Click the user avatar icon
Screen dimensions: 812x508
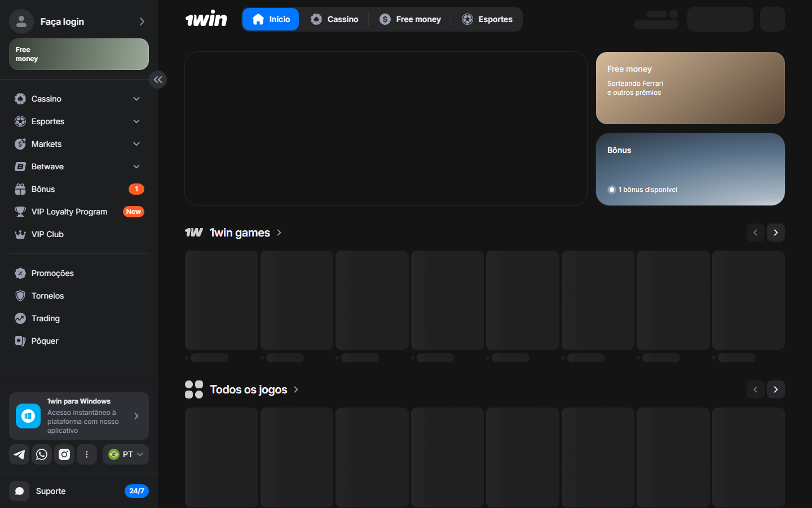[x=21, y=21]
